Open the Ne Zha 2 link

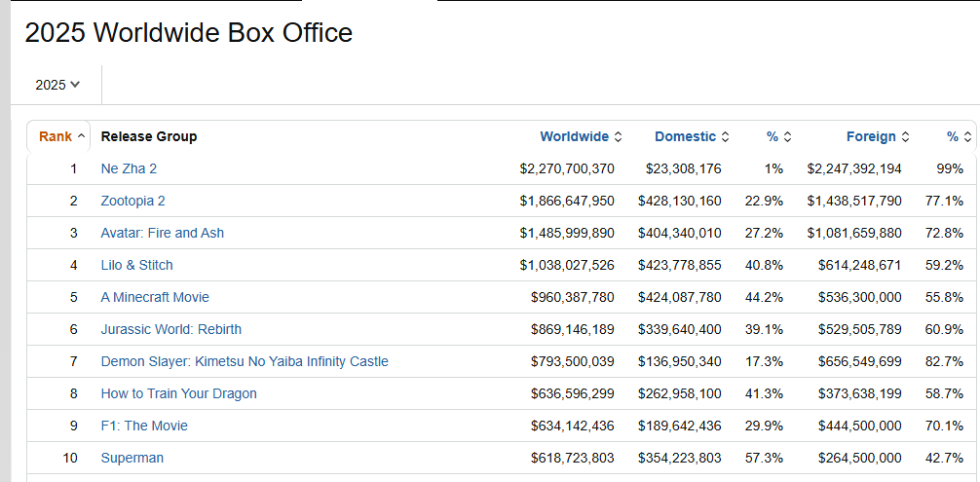129,168
